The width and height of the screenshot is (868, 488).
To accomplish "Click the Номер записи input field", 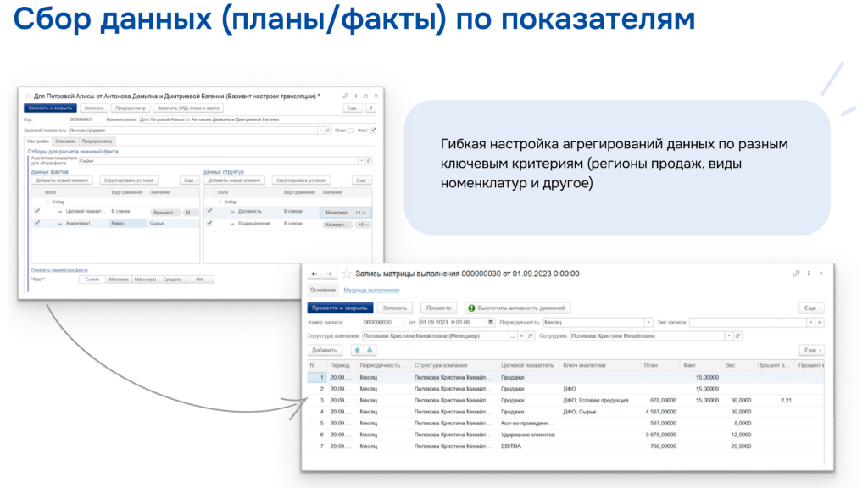I will point(384,323).
